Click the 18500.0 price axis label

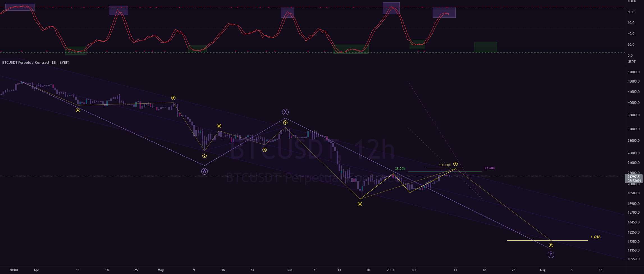tap(633, 193)
